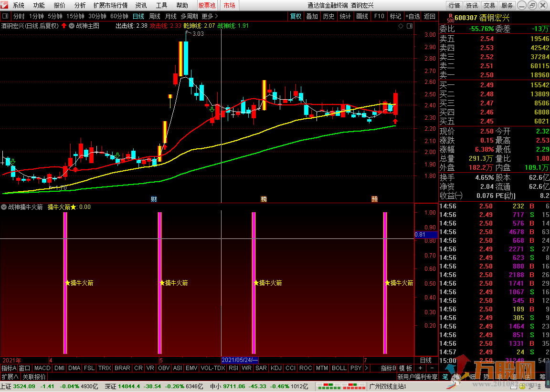Click the 交易 button in title bar

(489, 5)
